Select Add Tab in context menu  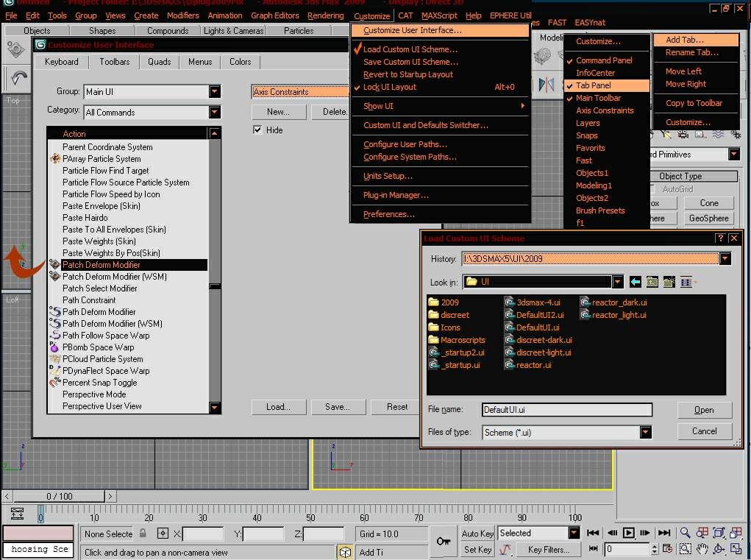pyautogui.click(x=695, y=40)
